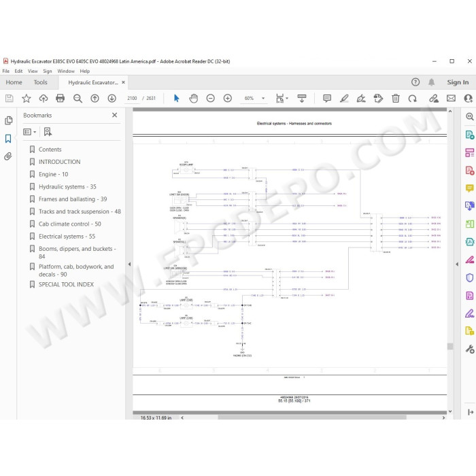Open the Attachments paperclip panel
This screenshot has height=476, width=476.
tap(8, 156)
